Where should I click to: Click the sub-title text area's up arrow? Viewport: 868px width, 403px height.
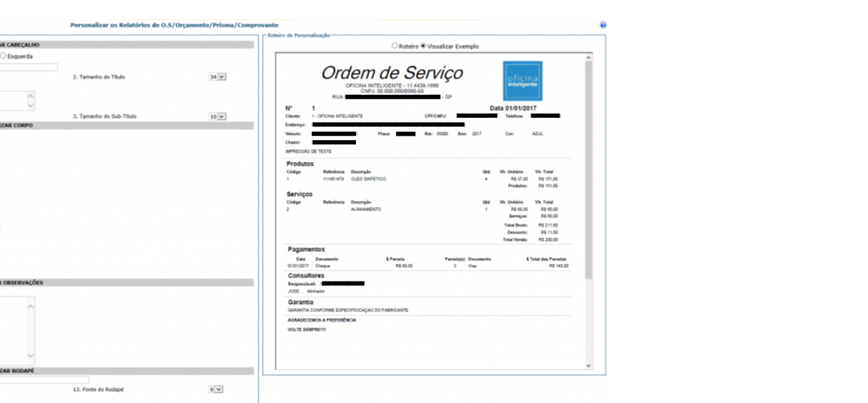[31, 96]
